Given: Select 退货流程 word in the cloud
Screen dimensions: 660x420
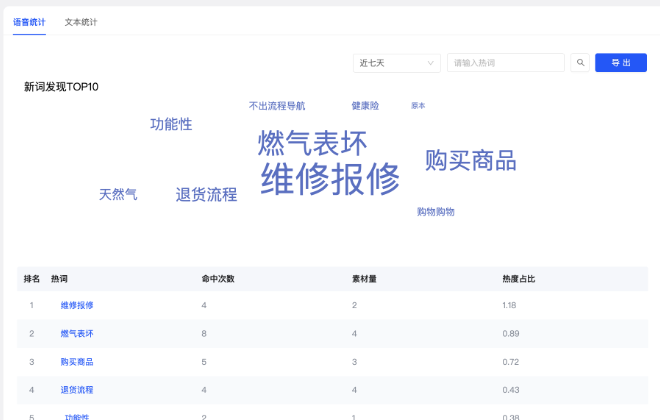Looking at the screenshot, I should point(206,195).
